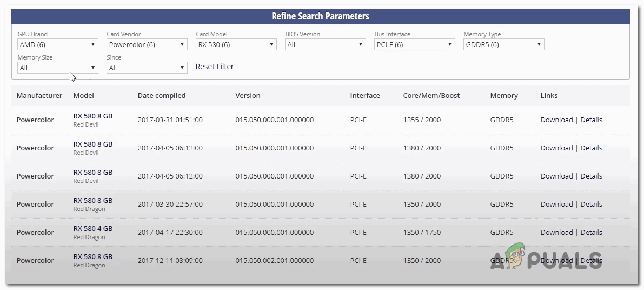Expand the Card Vendor dropdown
Viewport: 644px width, 290px height.
coord(147,45)
